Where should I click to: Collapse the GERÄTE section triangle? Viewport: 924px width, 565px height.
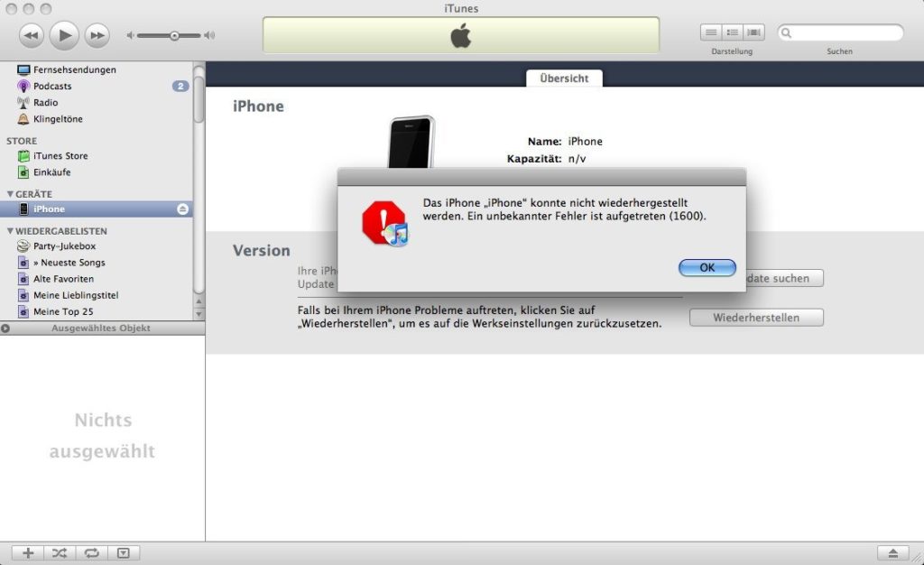point(10,194)
